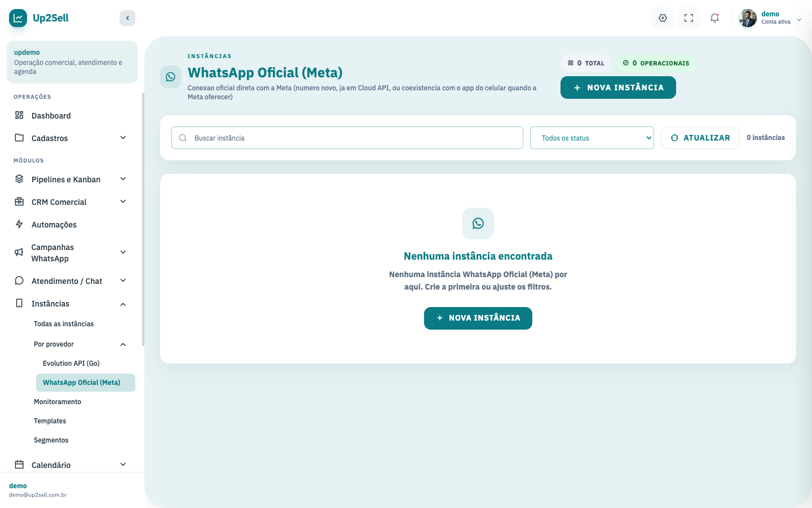
Task: Click the WhatsApp icon in empty state
Action: click(478, 224)
